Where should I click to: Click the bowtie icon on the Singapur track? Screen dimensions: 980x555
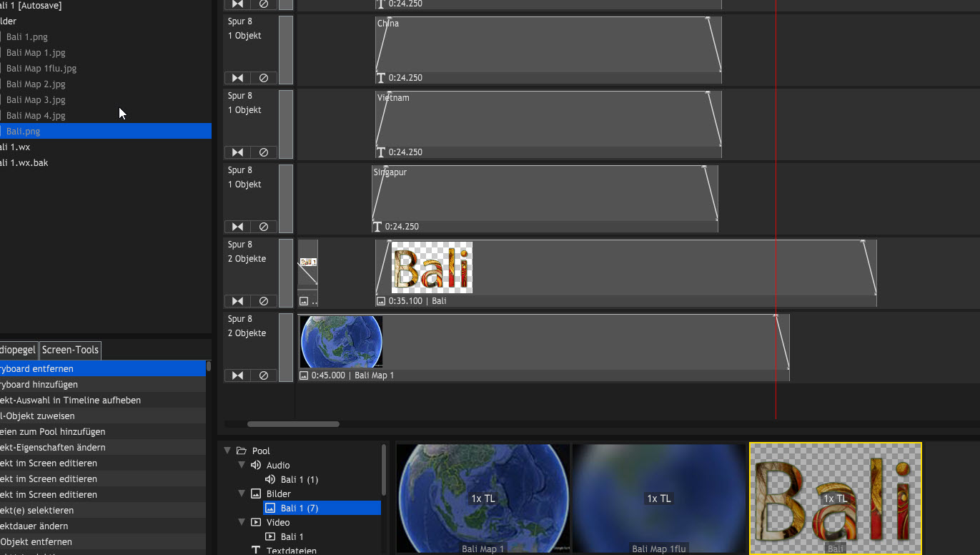point(237,227)
